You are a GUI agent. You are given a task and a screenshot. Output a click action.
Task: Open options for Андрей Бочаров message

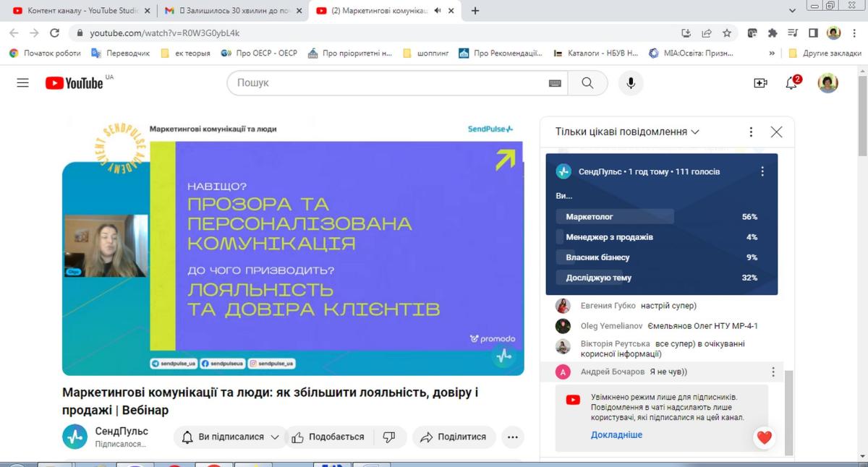773,372
